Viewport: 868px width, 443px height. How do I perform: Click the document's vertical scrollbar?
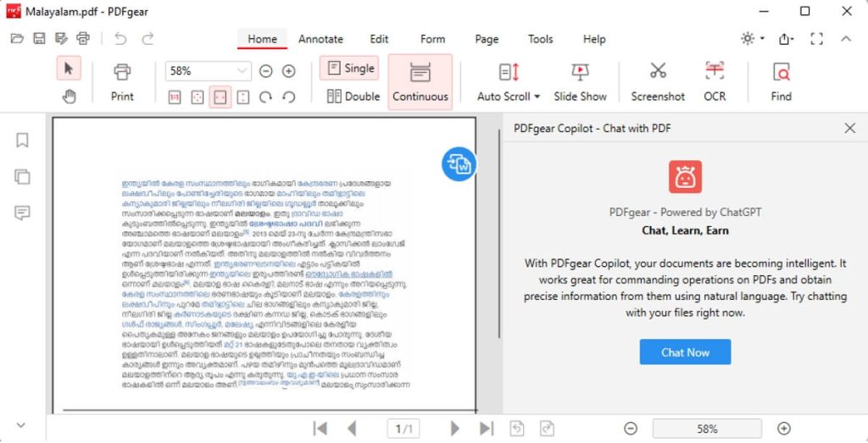click(x=500, y=233)
